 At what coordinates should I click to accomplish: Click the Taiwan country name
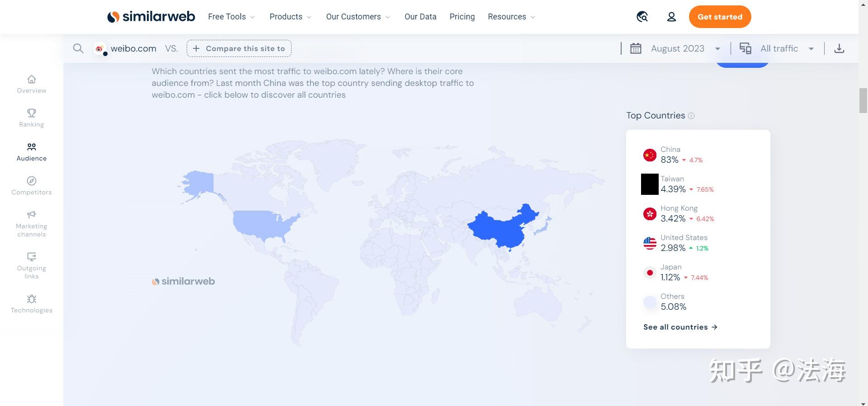(672, 179)
